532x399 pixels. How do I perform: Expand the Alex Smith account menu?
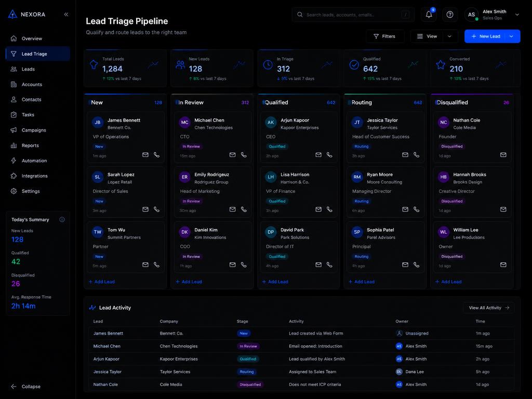pyautogui.click(x=517, y=15)
